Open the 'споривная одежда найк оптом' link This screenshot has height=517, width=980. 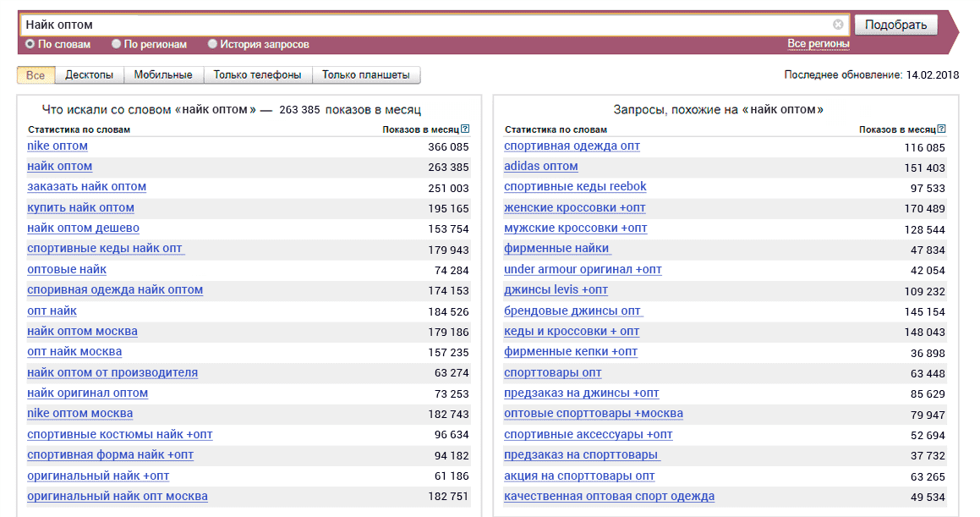(115, 289)
